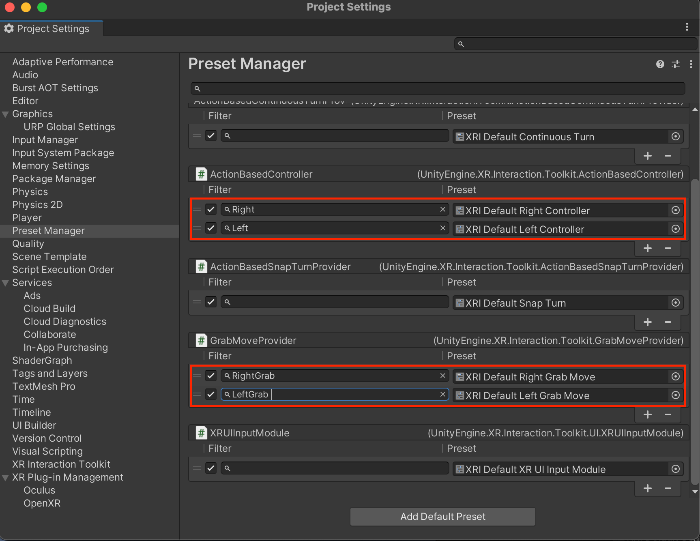Clear the RightGrab filter text
Image resolution: width=700 pixels, height=541 pixels.
[x=442, y=376]
